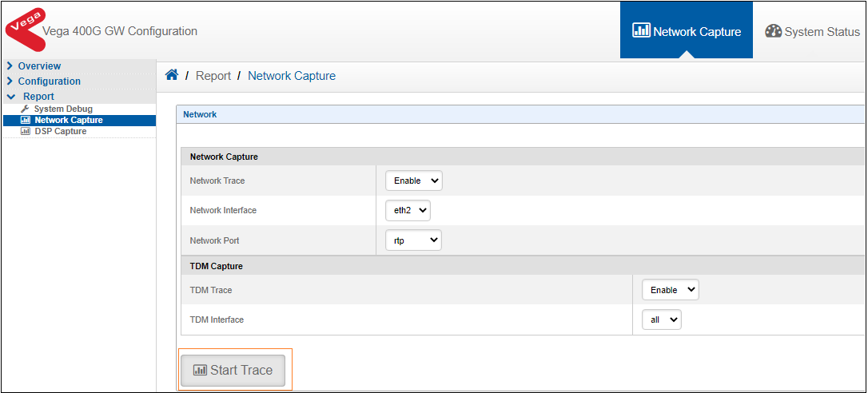
Task: Click the Network Capture tab chart icon
Action: (641, 30)
